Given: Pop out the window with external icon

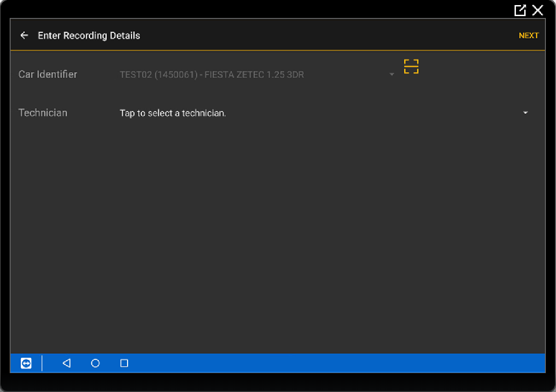Looking at the screenshot, I should pyautogui.click(x=521, y=10).
